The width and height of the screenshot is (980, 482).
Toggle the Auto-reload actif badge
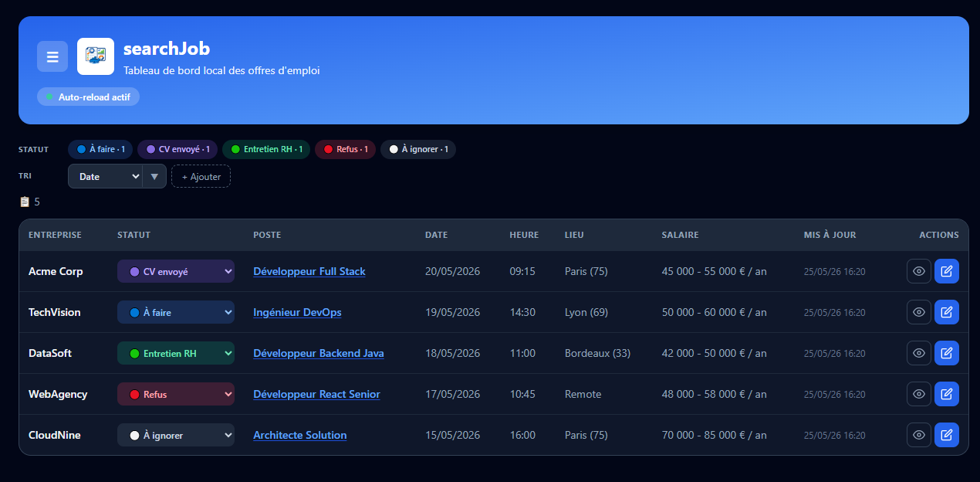click(x=88, y=97)
